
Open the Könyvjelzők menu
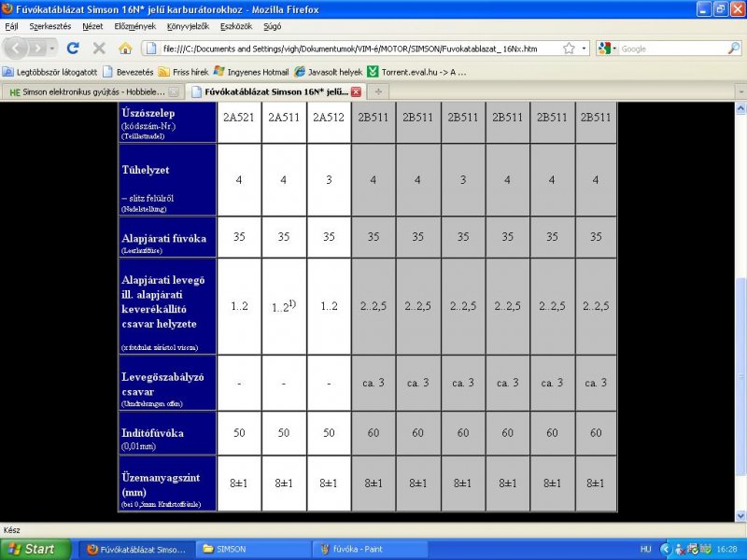(188, 26)
